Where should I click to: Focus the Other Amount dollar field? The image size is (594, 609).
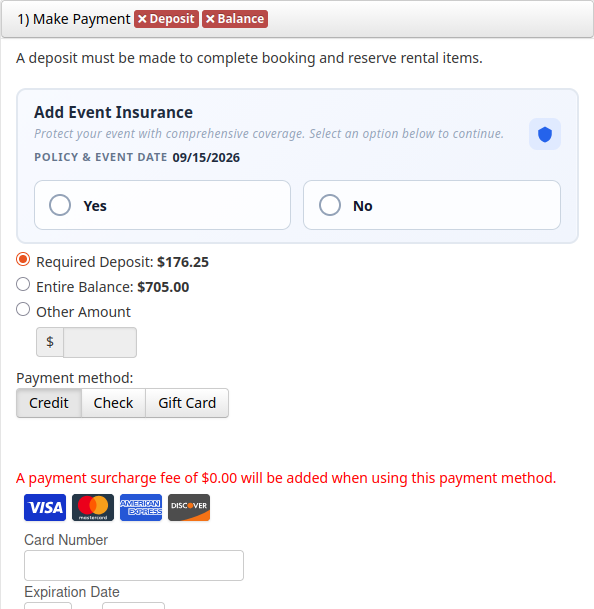coord(100,342)
